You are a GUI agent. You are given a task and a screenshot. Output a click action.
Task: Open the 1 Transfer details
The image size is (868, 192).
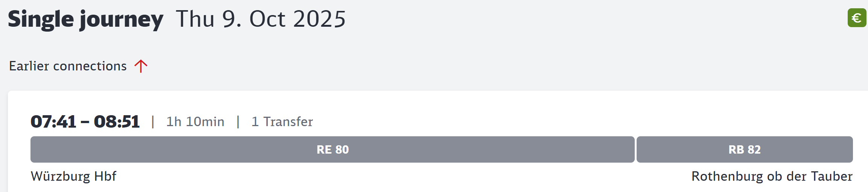click(x=282, y=122)
